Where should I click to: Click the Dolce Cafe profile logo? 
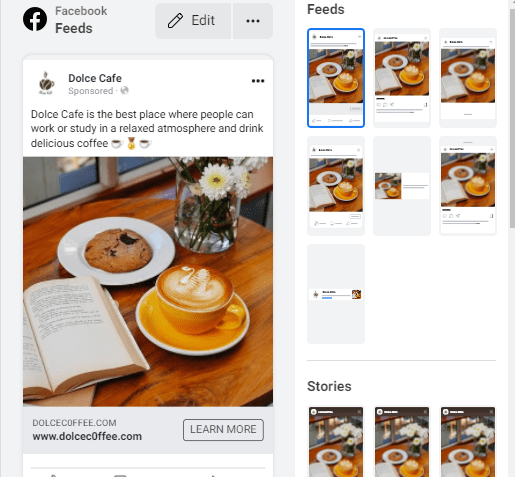[x=46, y=83]
